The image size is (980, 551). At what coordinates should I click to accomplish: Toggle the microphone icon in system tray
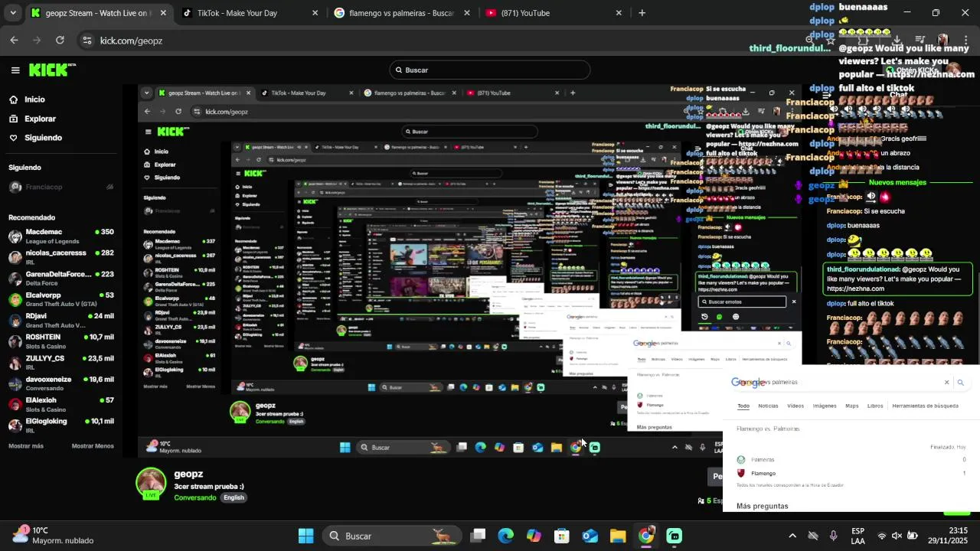833,536
